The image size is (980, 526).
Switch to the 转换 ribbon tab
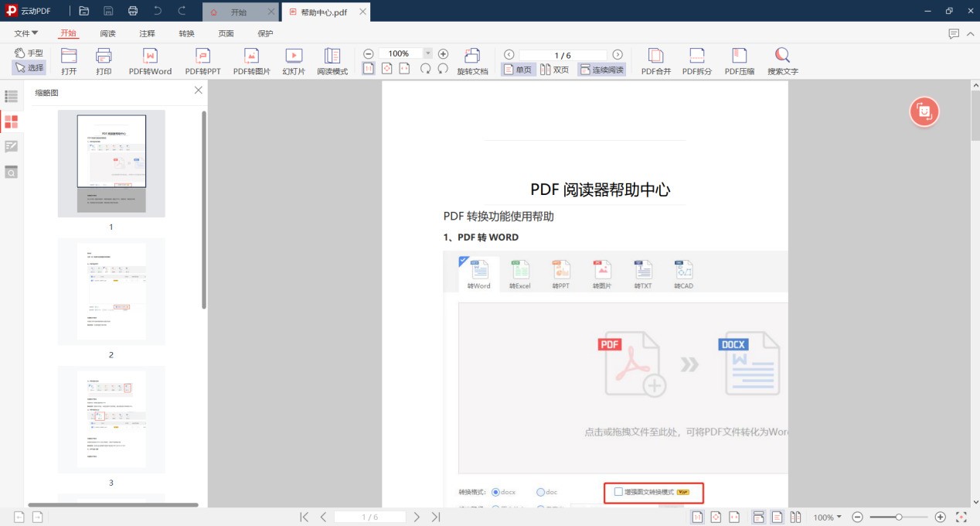click(186, 33)
